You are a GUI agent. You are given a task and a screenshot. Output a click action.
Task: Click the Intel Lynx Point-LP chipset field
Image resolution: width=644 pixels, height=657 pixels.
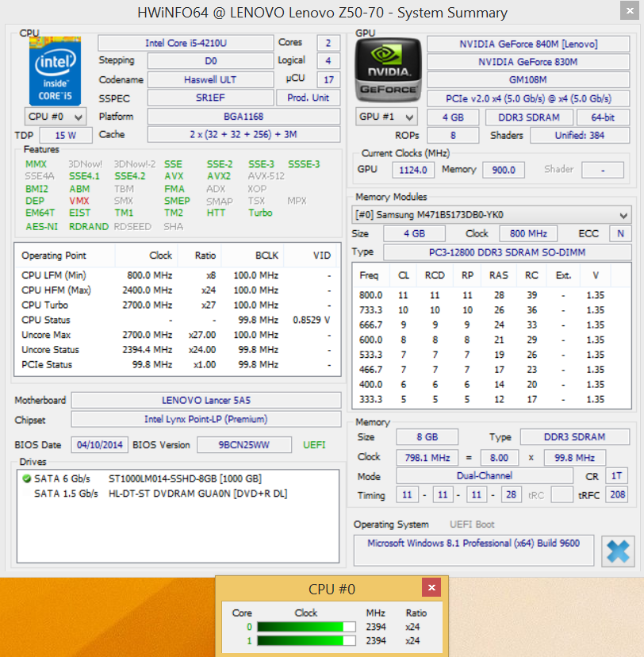(206, 419)
